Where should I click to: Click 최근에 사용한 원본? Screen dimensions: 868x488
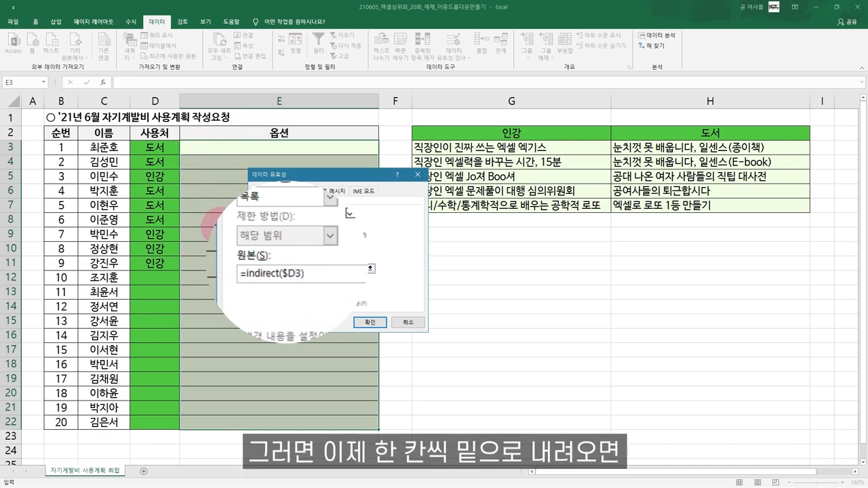click(x=168, y=56)
